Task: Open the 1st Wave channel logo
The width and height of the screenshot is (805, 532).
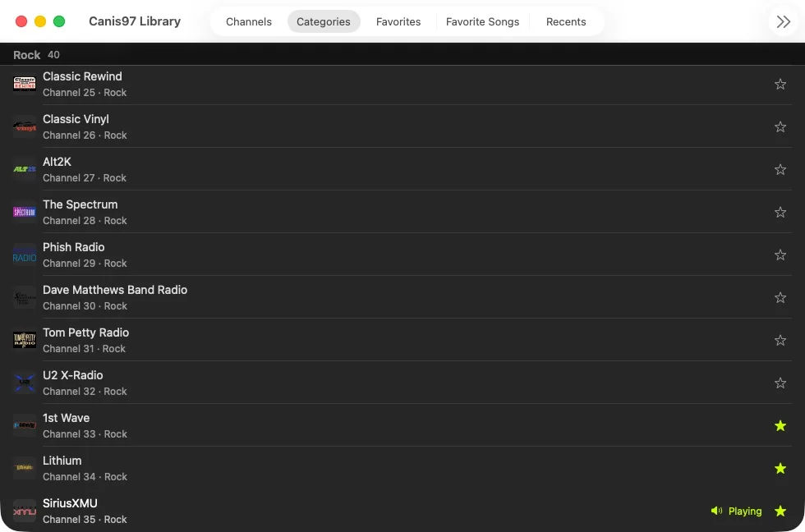Action: tap(24, 425)
